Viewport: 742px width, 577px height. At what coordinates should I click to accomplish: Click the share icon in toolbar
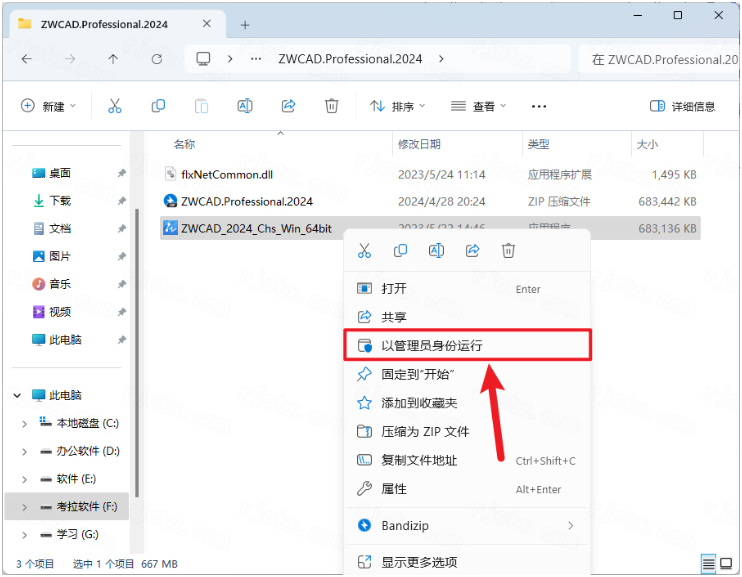point(288,106)
